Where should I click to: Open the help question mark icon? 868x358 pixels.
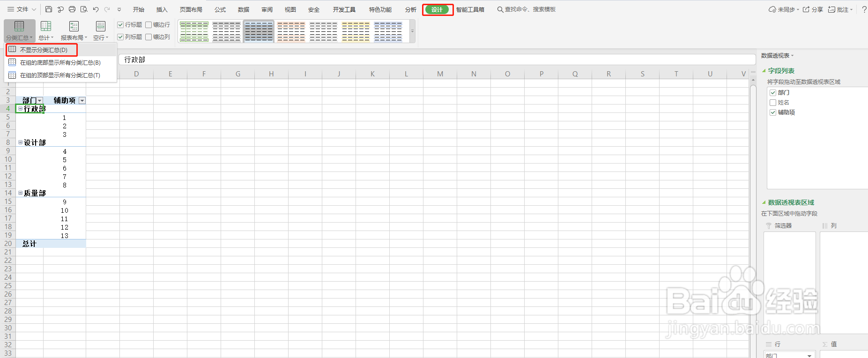(x=864, y=9)
